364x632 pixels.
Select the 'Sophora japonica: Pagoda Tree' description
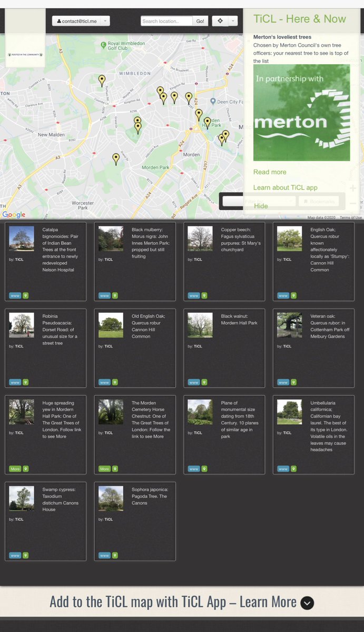[150, 496]
